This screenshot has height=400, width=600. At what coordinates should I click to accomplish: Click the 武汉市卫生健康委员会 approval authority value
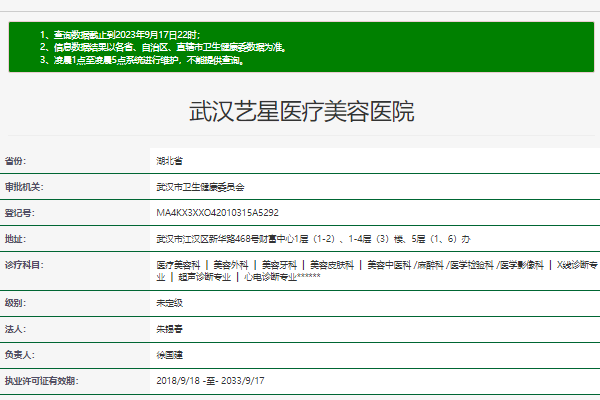tap(200, 187)
